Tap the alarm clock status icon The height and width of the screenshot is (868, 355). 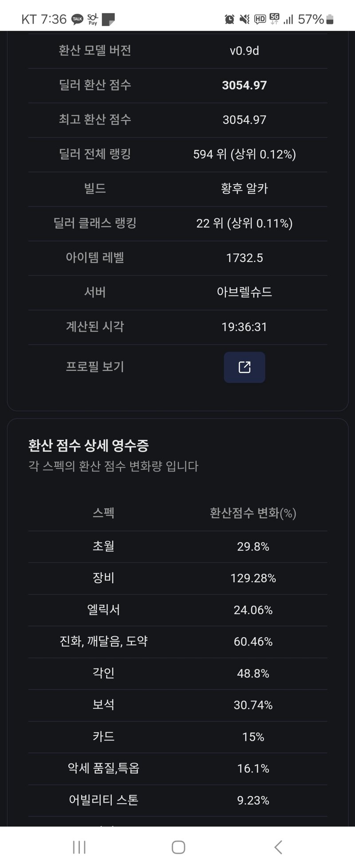[229, 19]
